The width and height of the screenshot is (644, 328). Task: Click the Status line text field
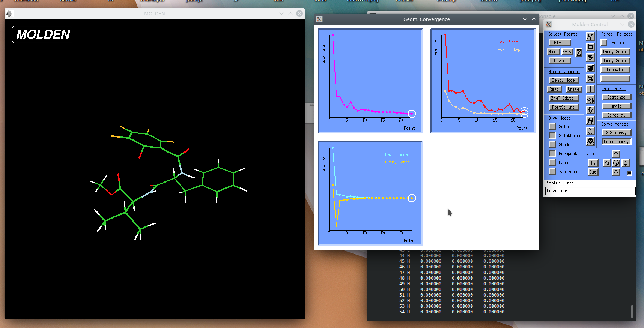[x=590, y=191]
